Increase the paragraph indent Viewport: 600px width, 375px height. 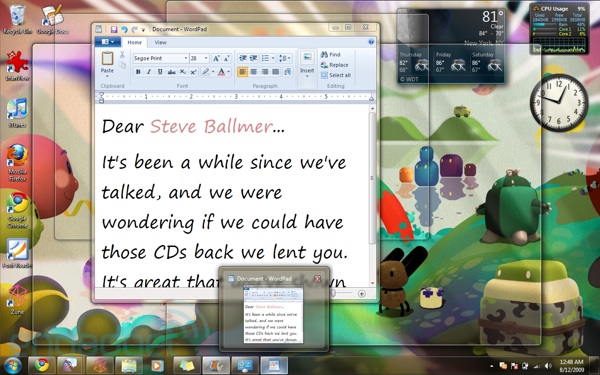(253, 58)
